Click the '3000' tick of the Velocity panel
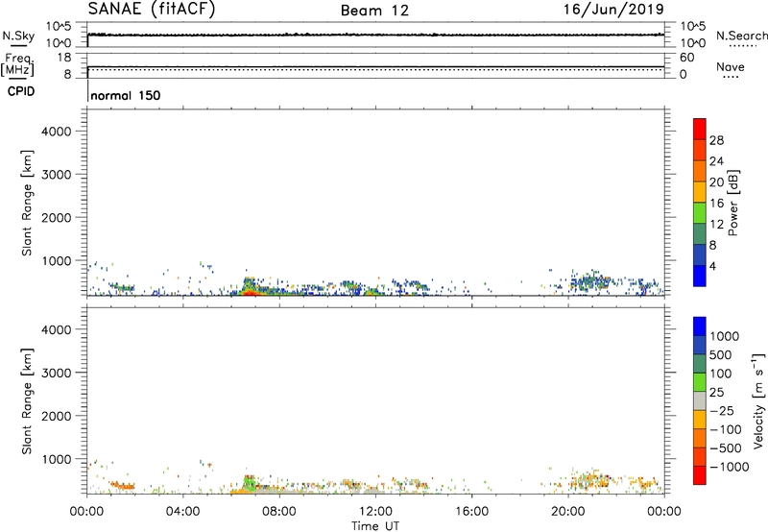 (57, 373)
